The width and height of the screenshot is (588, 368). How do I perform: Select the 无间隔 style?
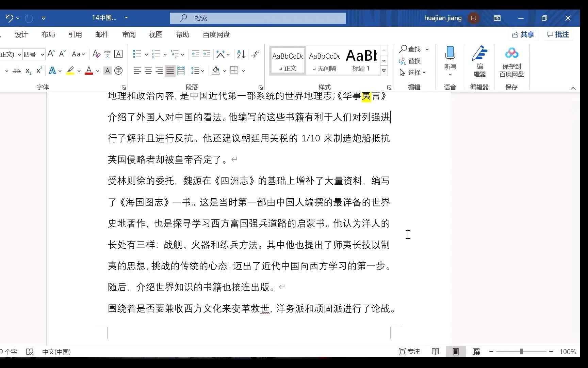tap(325, 60)
